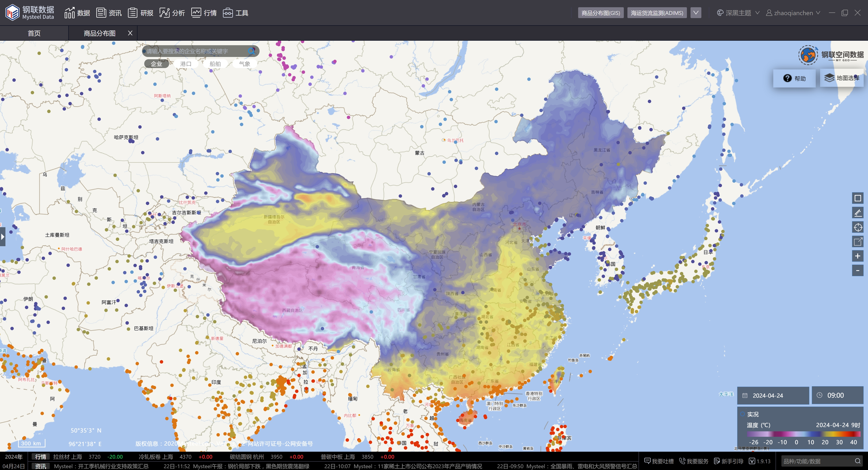Click the 帮助 help button
The image size is (868, 470).
point(794,78)
